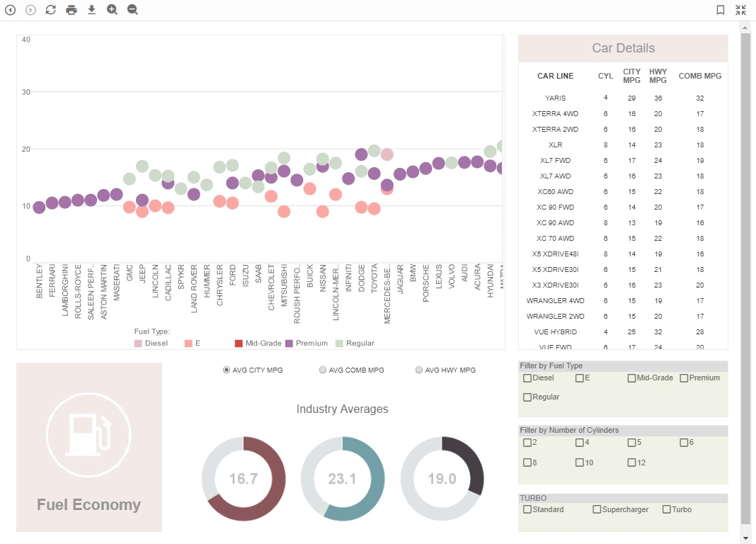Sort by the CAR LINE column header
This screenshot has width=756, height=544.
(555, 76)
